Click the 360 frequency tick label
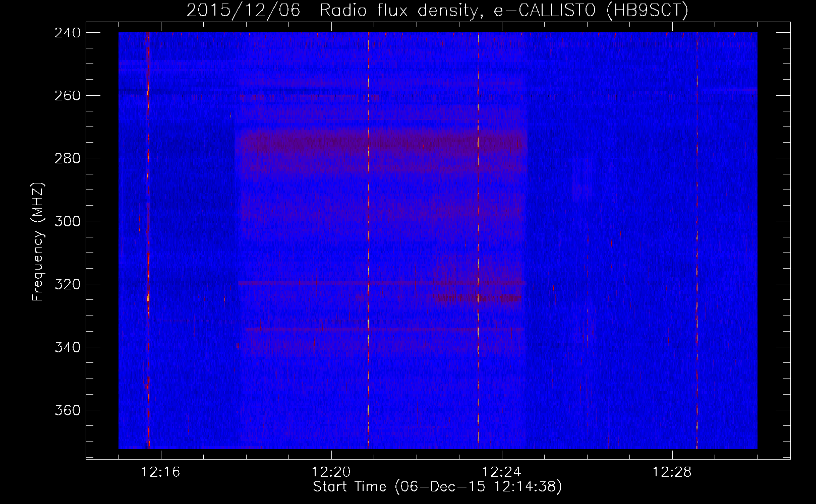 (68, 411)
